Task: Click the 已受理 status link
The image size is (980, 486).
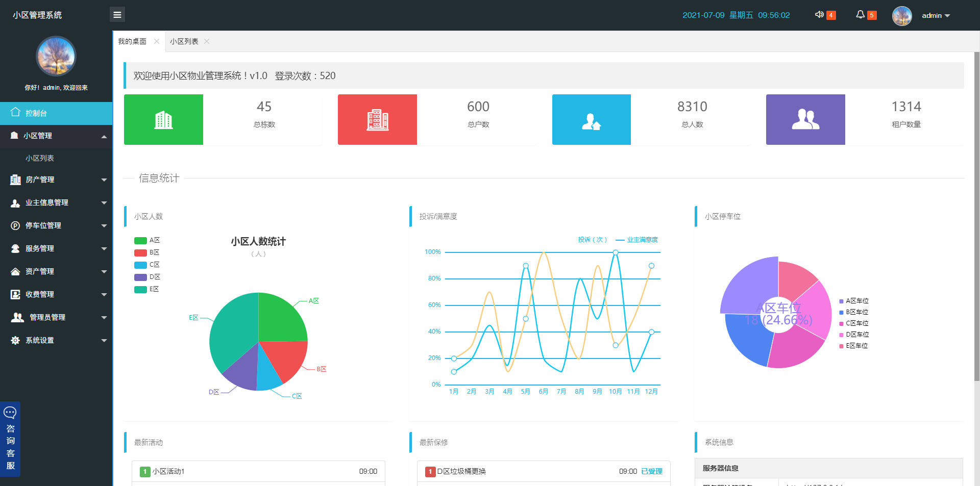Action: [x=651, y=471]
